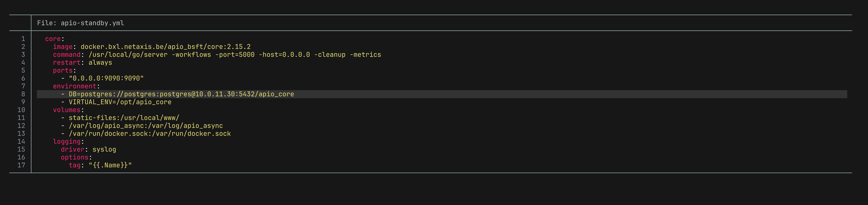Click the docker.sock volume mapping line
The image size is (868, 205).
click(x=150, y=134)
